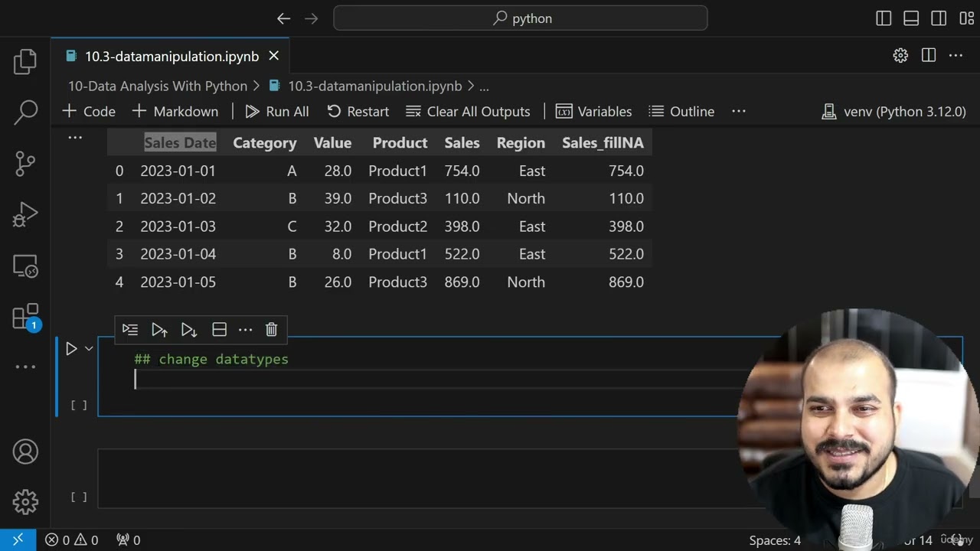Click the Sales_fillNA column header
The image size is (980, 551).
pos(603,143)
